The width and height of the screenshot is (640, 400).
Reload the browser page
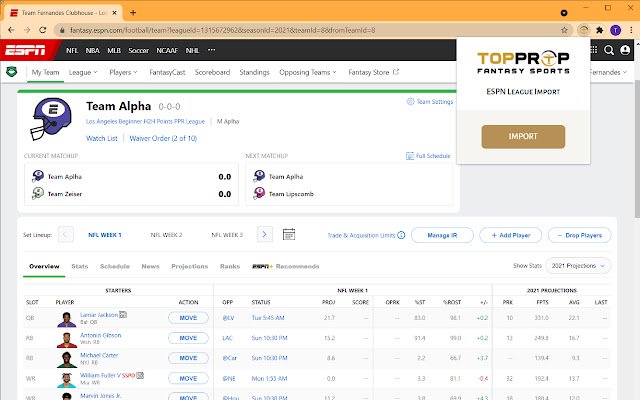(x=42, y=30)
